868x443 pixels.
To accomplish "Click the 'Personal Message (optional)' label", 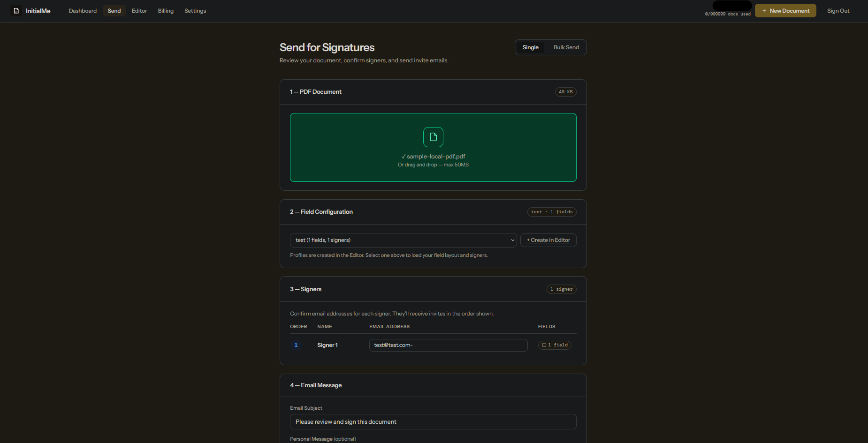I will click(x=323, y=439).
